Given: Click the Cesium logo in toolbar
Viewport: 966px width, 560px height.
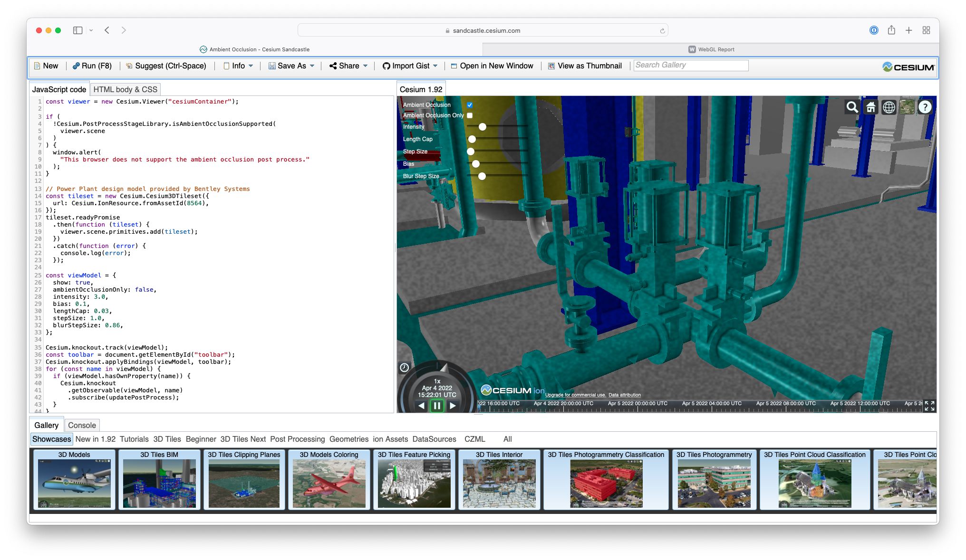Looking at the screenshot, I should point(908,67).
